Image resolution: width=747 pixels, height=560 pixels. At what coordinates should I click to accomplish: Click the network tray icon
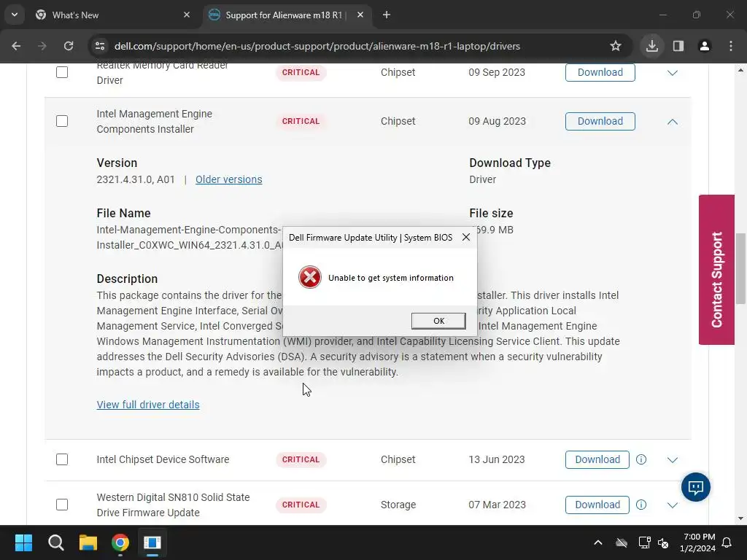[644, 542]
